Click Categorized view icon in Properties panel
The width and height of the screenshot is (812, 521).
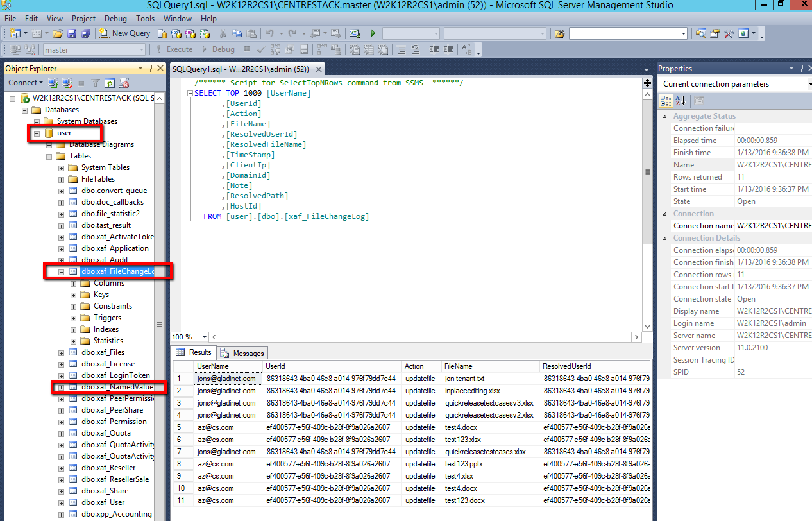coord(666,100)
